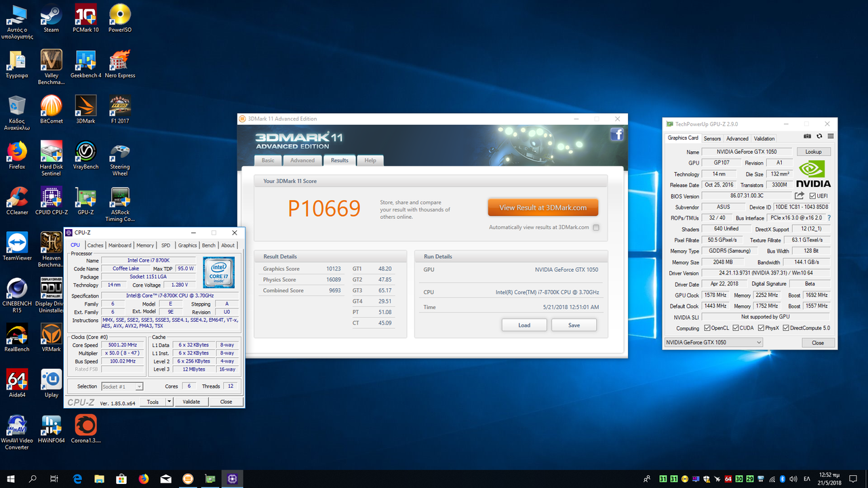Open the GPU selection dropdown in GPU-Z
The height and width of the screenshot is (488, 868).
[713, 342]
